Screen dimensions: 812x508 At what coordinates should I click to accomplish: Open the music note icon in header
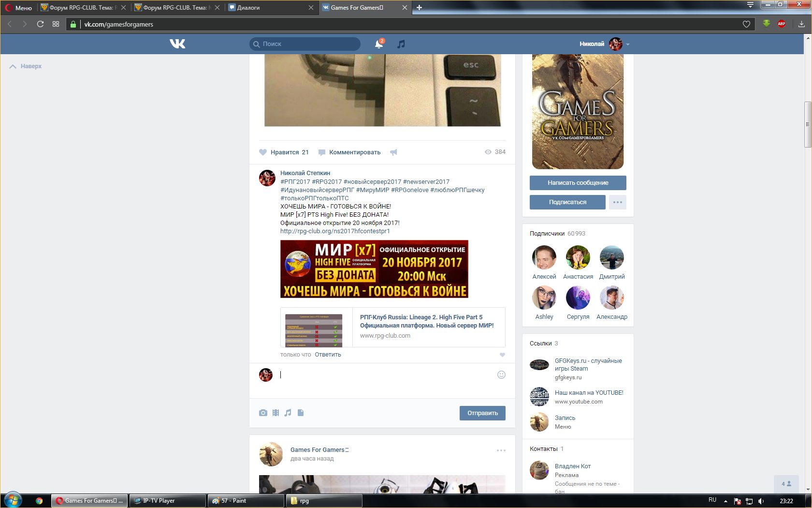tap(401, 44)
